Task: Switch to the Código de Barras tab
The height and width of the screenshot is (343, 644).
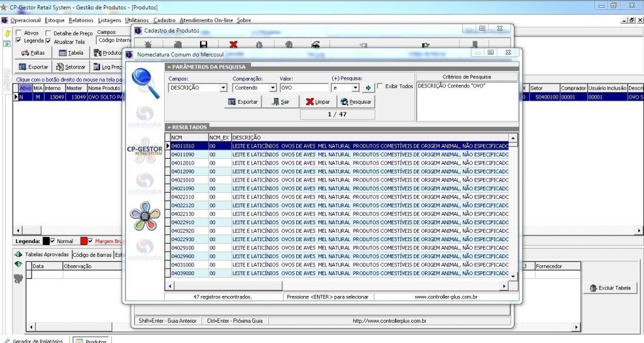Action: (x=92, y=255)
